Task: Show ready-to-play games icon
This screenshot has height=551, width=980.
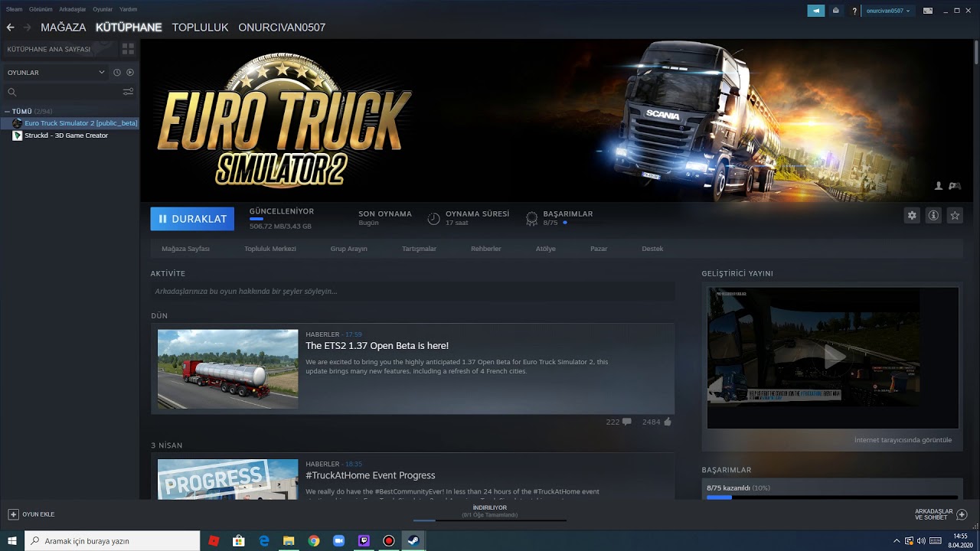Action: pos(130,73)
